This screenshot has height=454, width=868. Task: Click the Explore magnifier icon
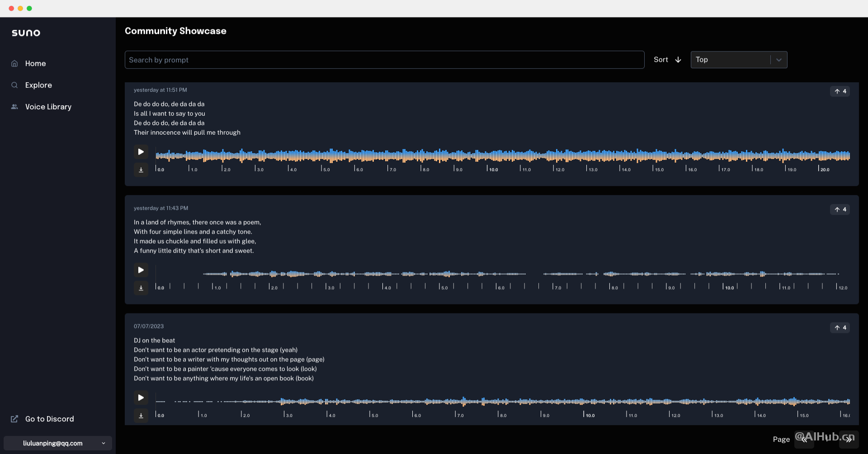(x=14, y=85)
